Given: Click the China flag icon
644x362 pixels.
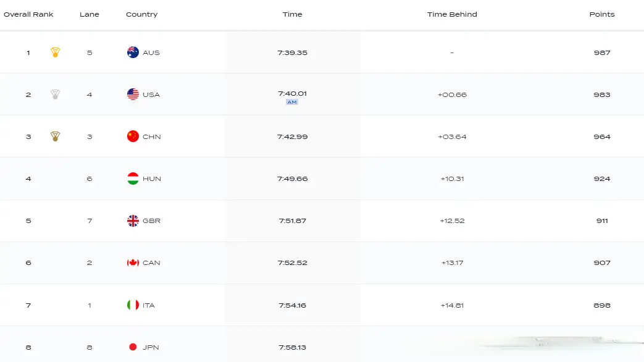Looking at the screenshot, I should (133, 137).
